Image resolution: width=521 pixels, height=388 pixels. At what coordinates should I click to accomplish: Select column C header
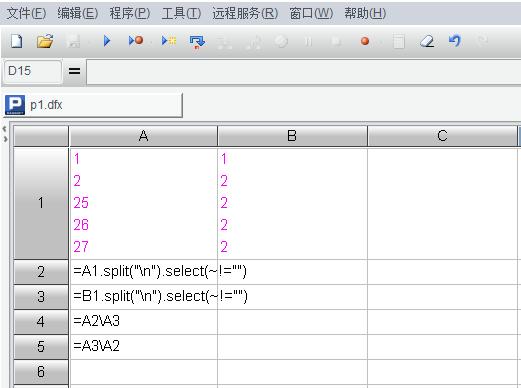(x=442, y=136)
